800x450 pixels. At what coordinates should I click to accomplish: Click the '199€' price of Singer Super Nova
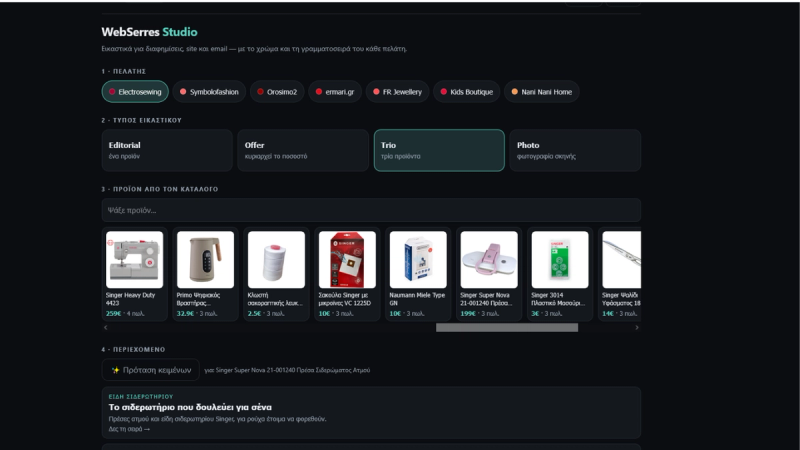(468, 314)
